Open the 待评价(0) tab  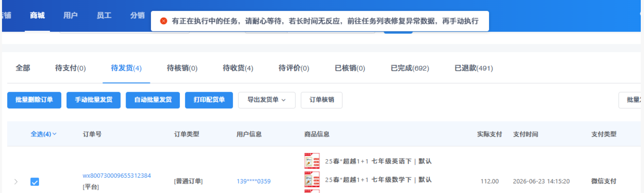[294, 68]
